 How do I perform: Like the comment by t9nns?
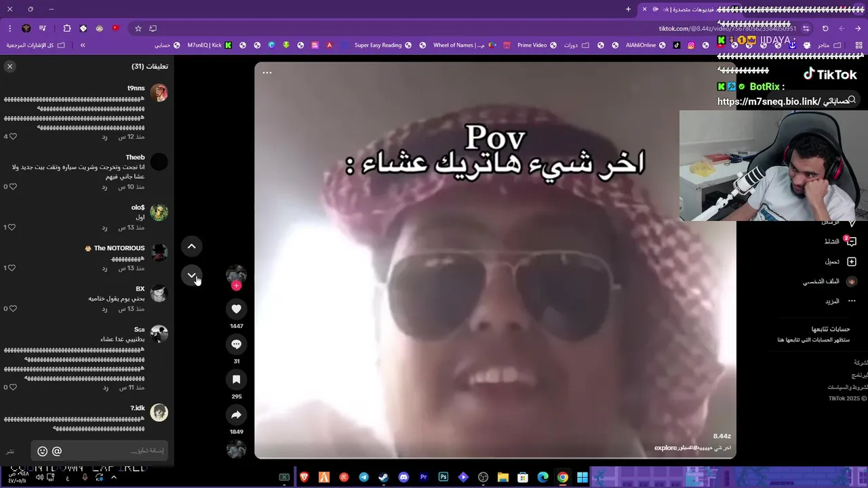click(13, 136)
